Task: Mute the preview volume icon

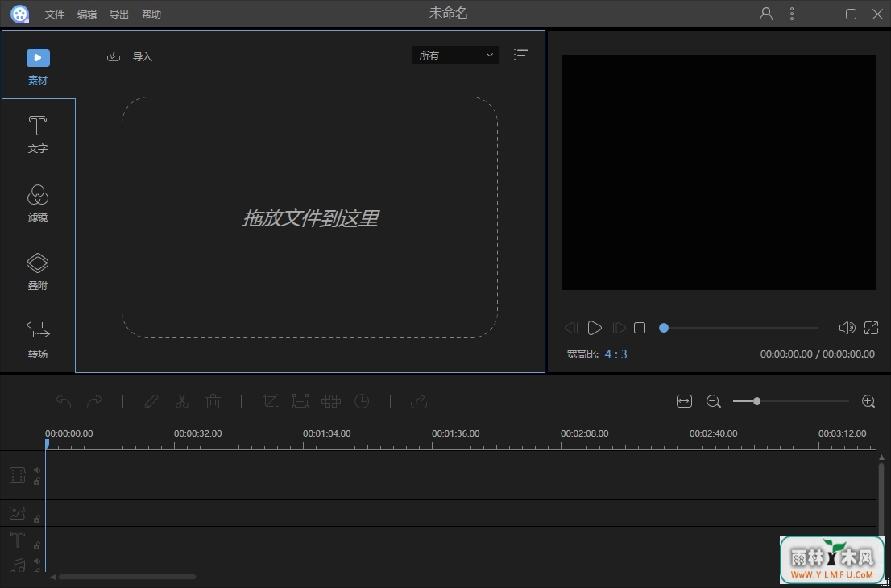Action: click(x=847, y=328)
